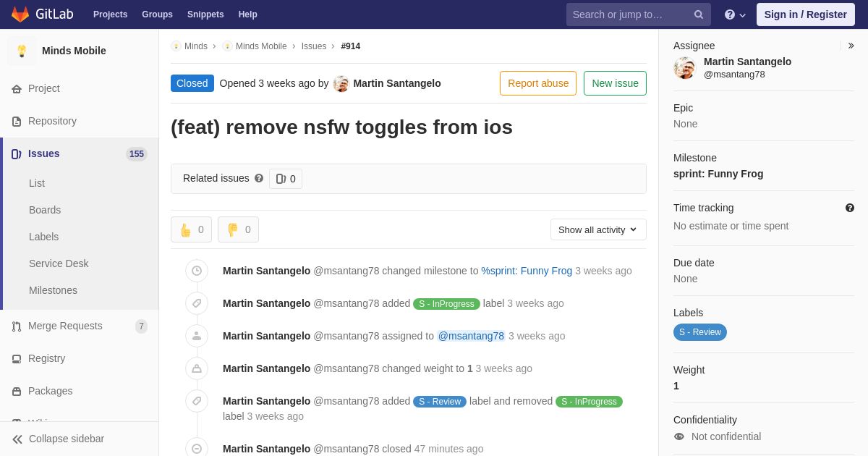Click the collapse sidebar double-chevron icon

pyautogui.click(x=17, y=439)
